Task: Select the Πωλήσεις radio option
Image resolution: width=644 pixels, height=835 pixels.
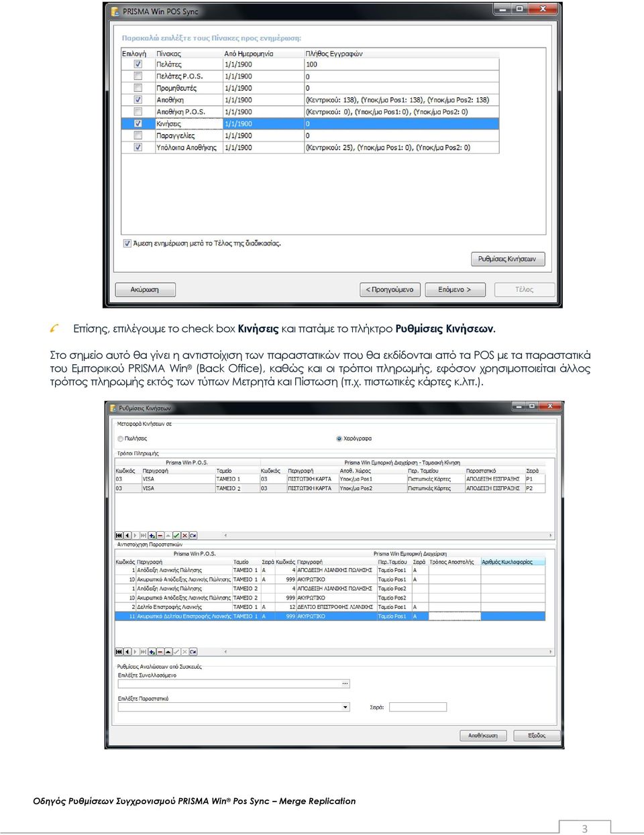Action: coord(121,439)
